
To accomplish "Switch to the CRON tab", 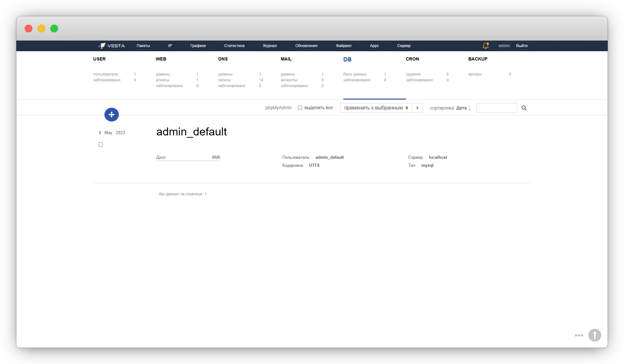I will 413,59.
